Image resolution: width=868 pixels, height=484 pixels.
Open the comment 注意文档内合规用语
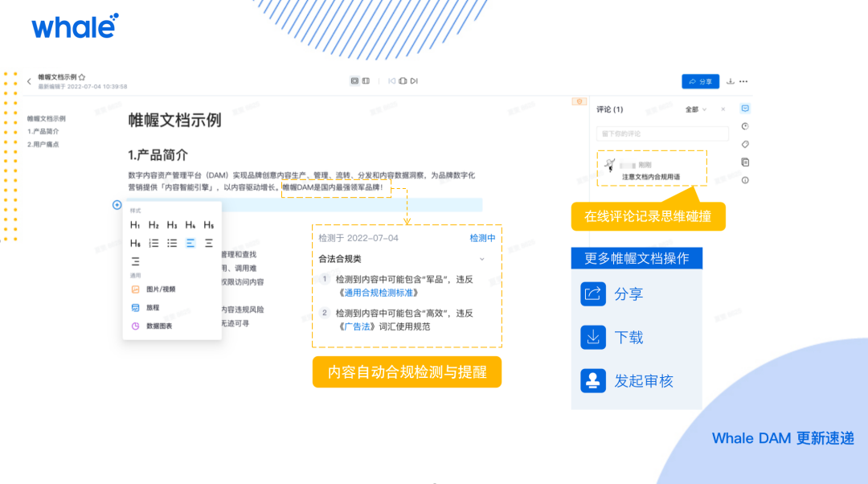coord(651,177)
